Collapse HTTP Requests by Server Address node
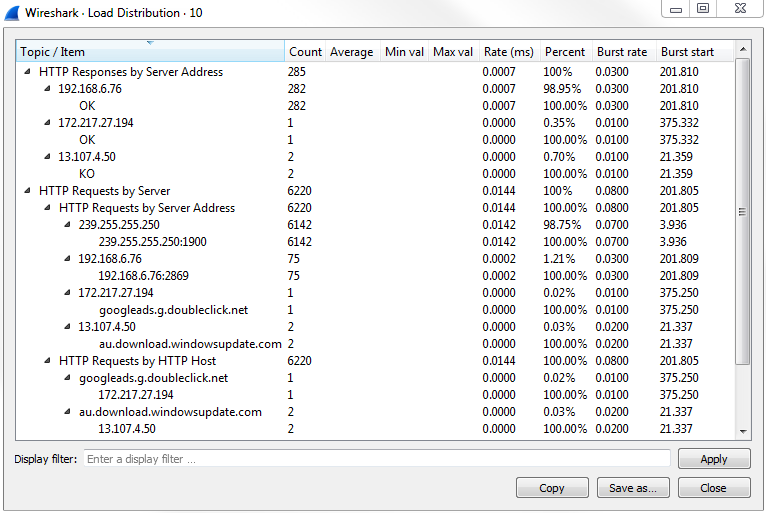The width and height of the screenshot is (766, 513). coord(47,208)
